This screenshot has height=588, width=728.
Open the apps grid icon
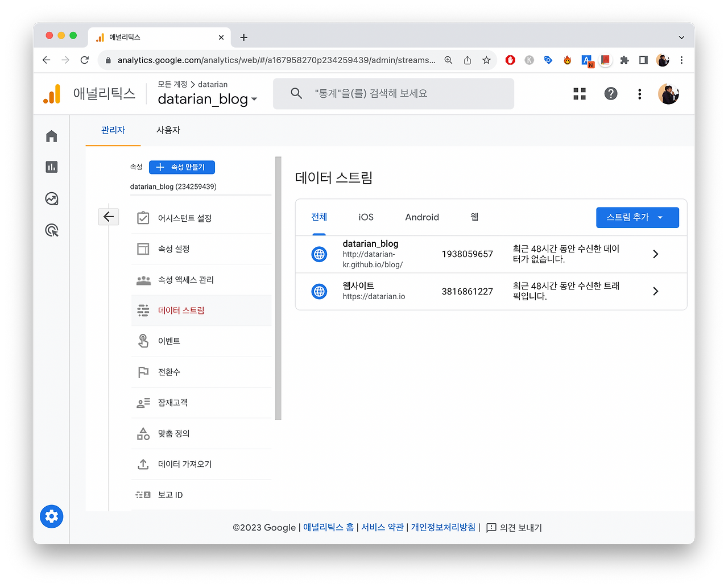pos(580,94)
